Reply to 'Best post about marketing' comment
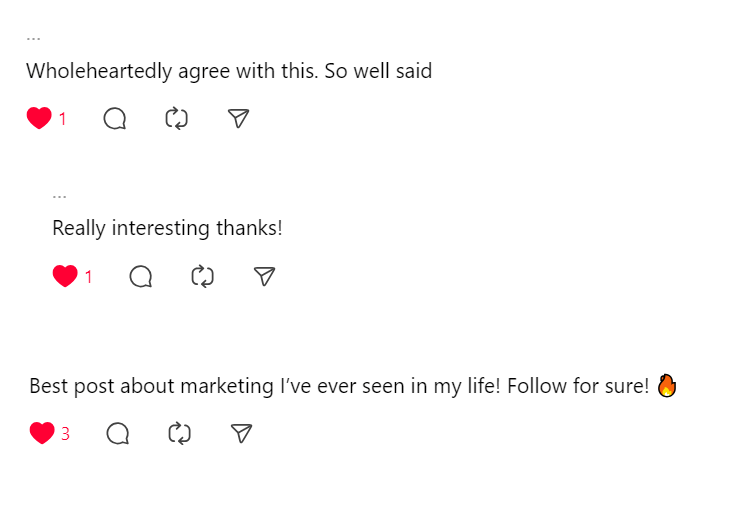 118,434
